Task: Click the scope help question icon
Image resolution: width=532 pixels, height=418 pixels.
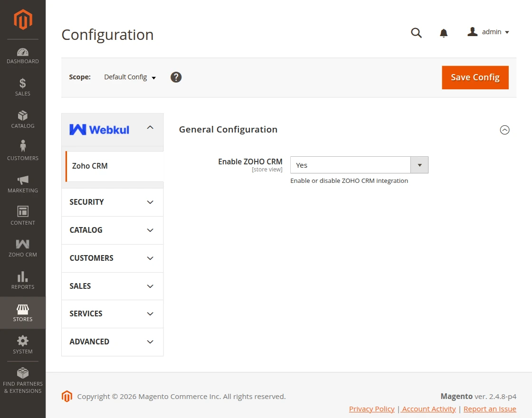Action: coord(176,77)
